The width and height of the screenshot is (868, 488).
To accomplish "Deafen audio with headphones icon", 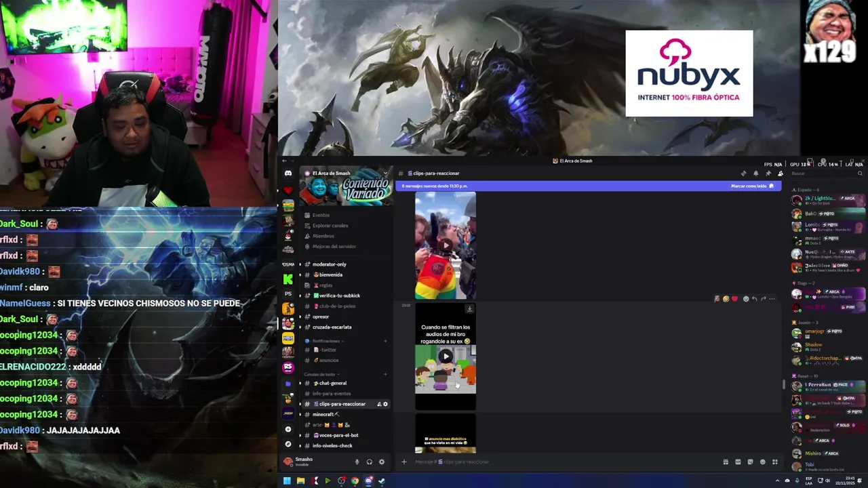I will [369, 462].
